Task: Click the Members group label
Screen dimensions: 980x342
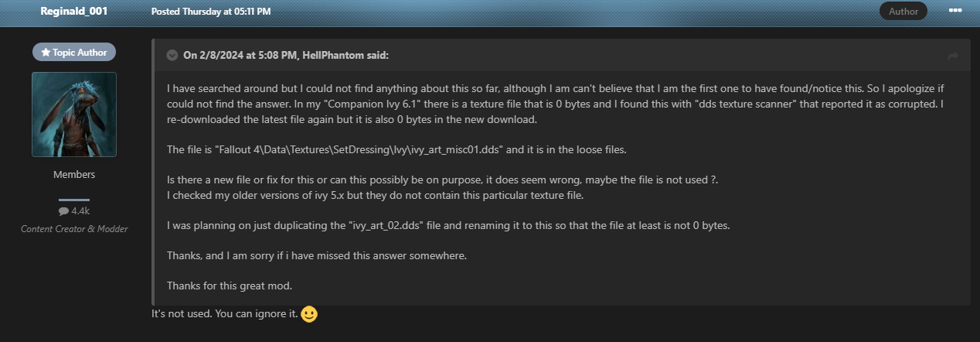Action: click(x=74, y=175)
